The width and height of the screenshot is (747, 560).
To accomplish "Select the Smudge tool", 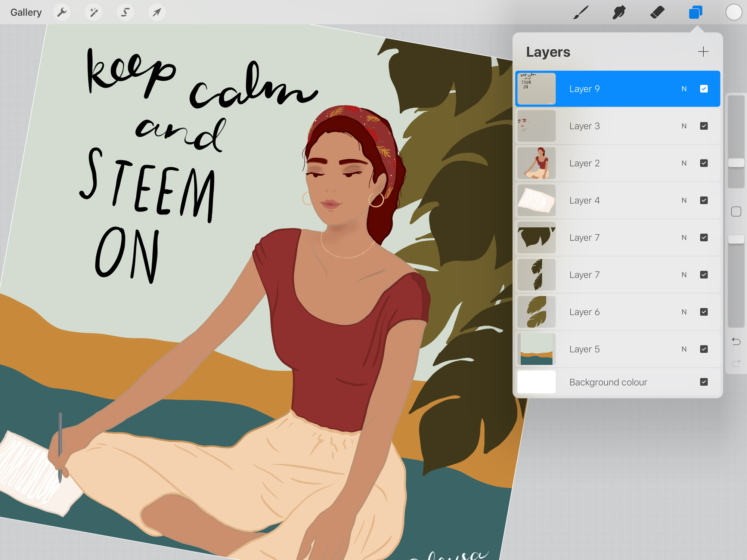I will click(x=619, y=12).
